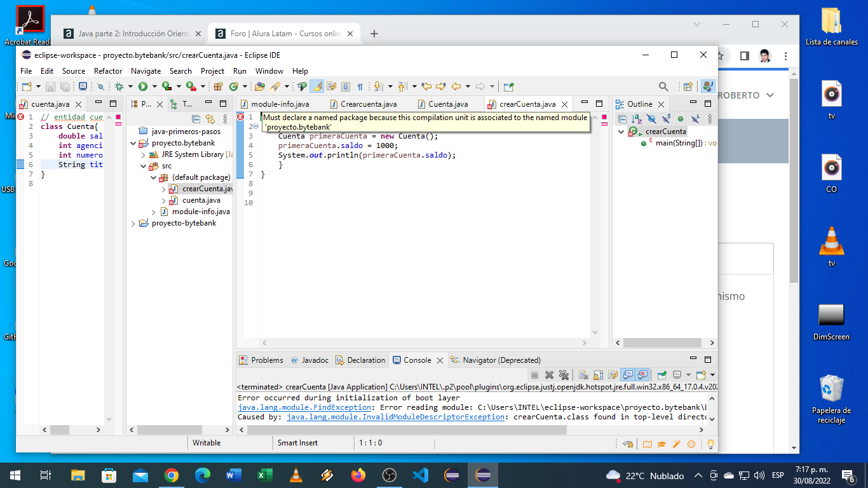Open the Run button dropdown arrow

pyautogui.click(x=154, y=86)
